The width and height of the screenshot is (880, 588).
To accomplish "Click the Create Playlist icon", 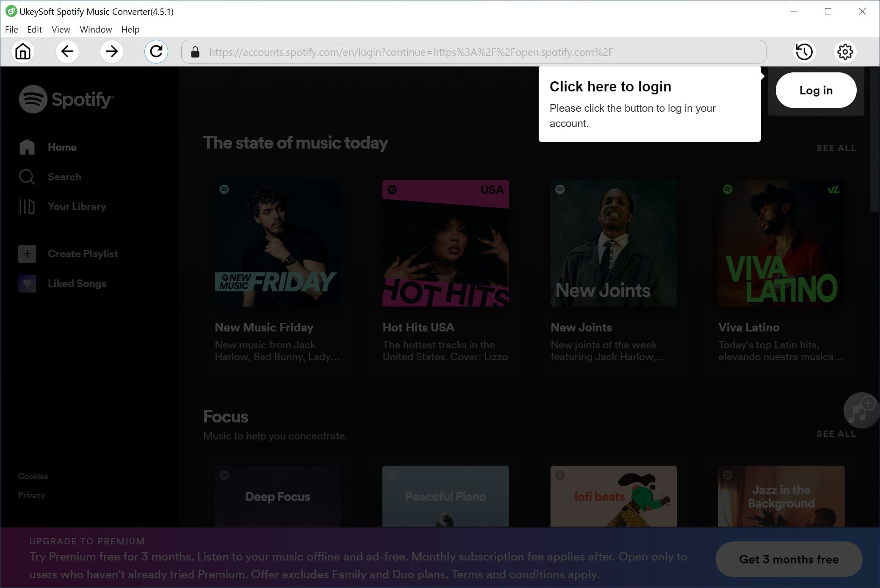I will tap(26, 253).
